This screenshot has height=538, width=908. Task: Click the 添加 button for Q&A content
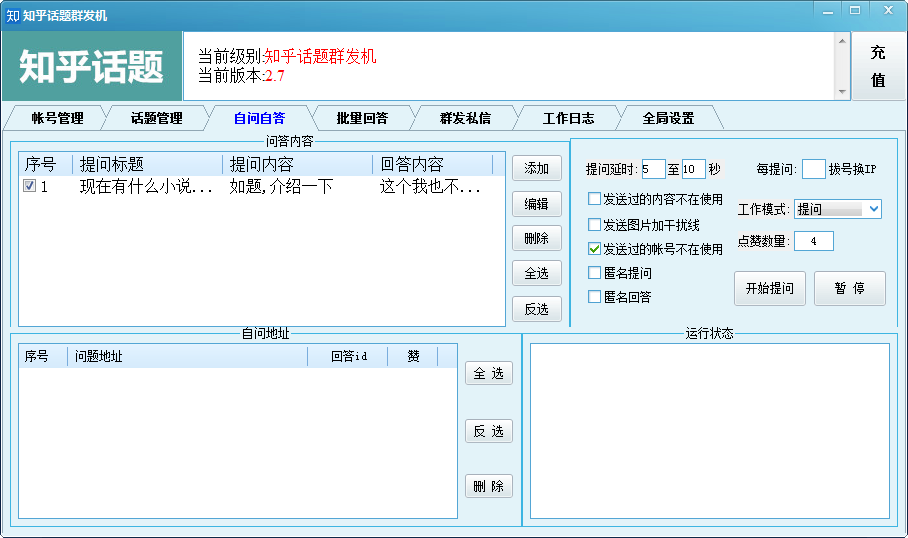click(x=537, y=169)
